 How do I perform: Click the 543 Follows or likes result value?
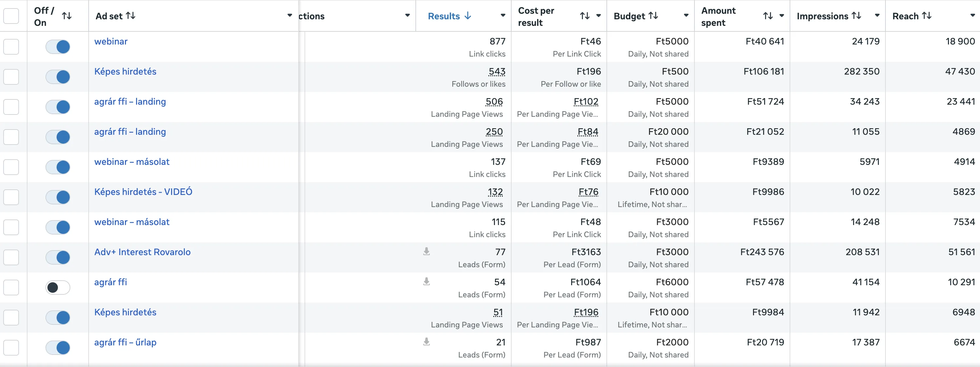click(x=497, y=72)
